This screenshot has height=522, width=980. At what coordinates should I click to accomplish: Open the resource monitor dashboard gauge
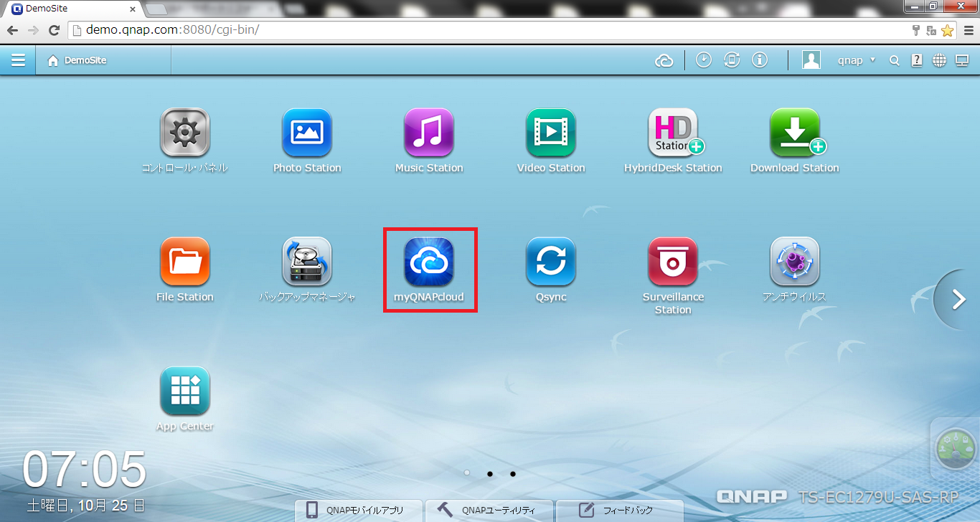[x=957, y=449]
